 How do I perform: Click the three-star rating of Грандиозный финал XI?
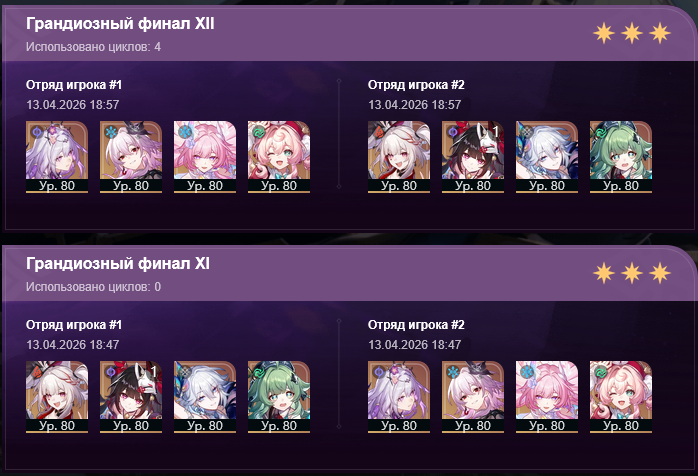632,273
